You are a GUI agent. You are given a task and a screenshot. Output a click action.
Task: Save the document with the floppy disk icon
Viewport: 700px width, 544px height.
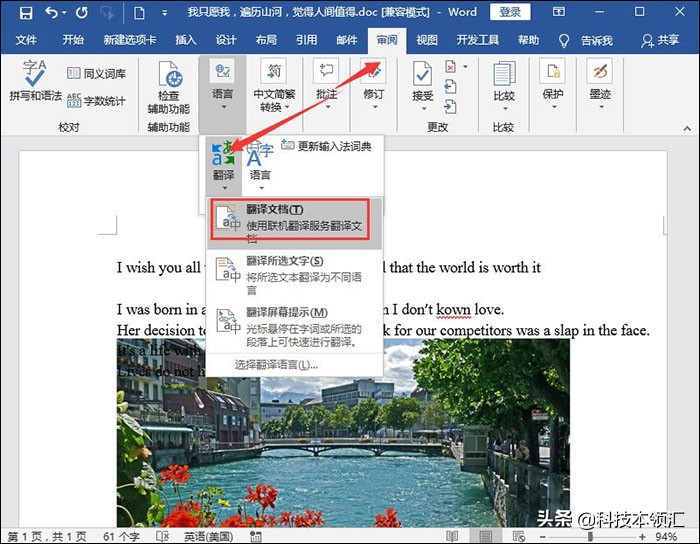pos(26,12)
